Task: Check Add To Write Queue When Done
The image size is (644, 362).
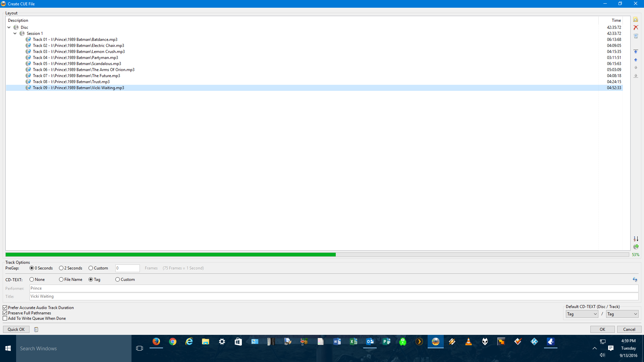Action: click(5, 318)
